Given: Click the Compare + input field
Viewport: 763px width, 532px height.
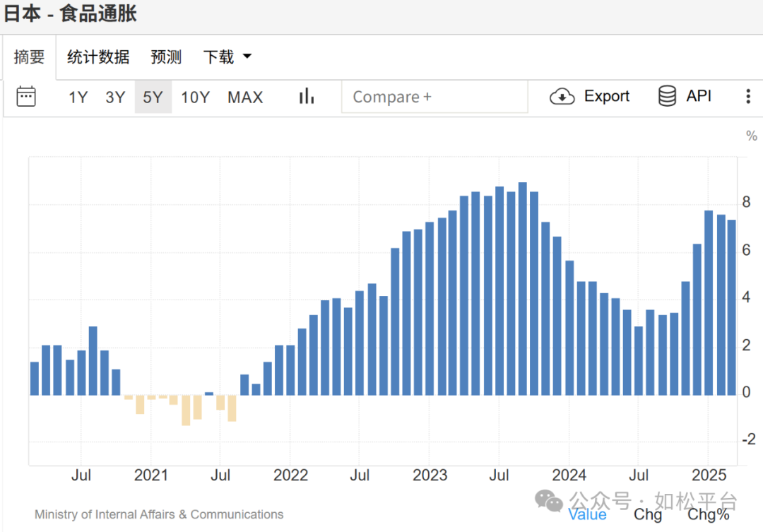Looking at the screenshot, I should (434, 97).
